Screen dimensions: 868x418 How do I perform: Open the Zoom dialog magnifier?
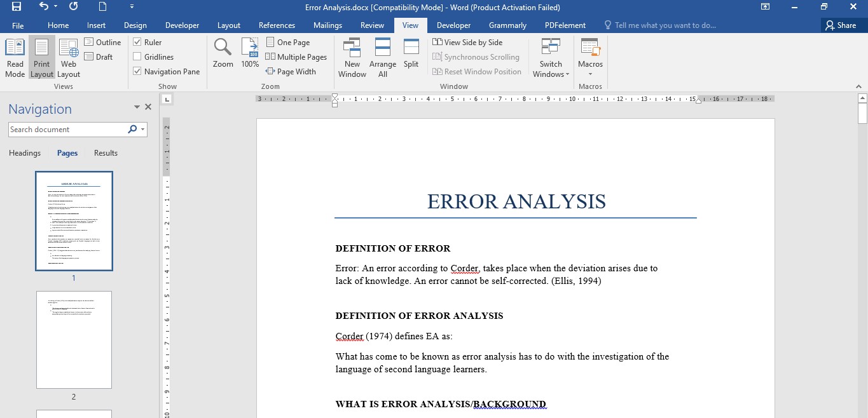pos(223,53)
